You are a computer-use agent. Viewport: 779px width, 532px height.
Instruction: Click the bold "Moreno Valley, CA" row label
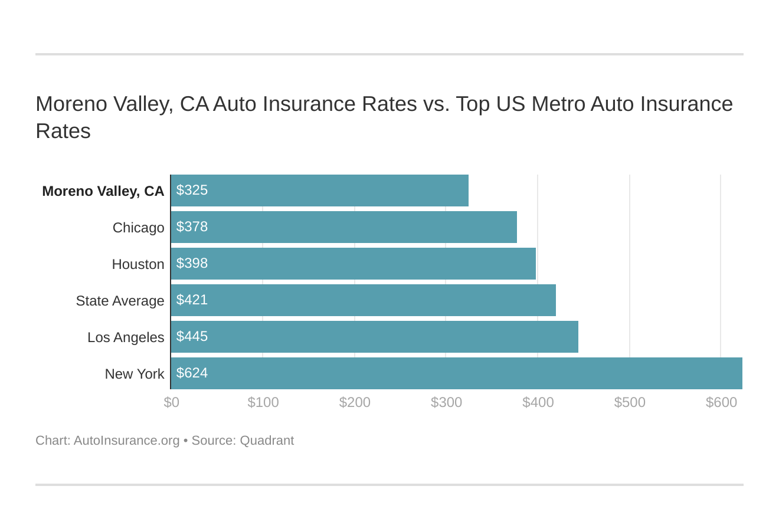tap(103, 191)
